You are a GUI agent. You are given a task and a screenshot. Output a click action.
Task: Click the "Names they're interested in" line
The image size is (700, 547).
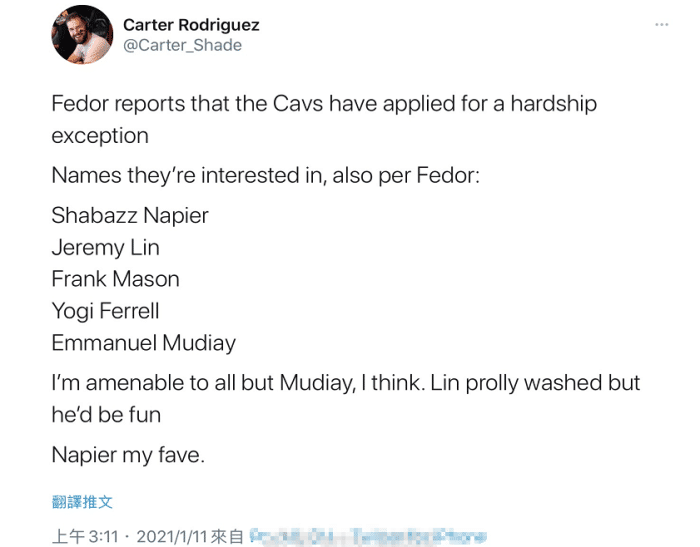pos(266,175)
